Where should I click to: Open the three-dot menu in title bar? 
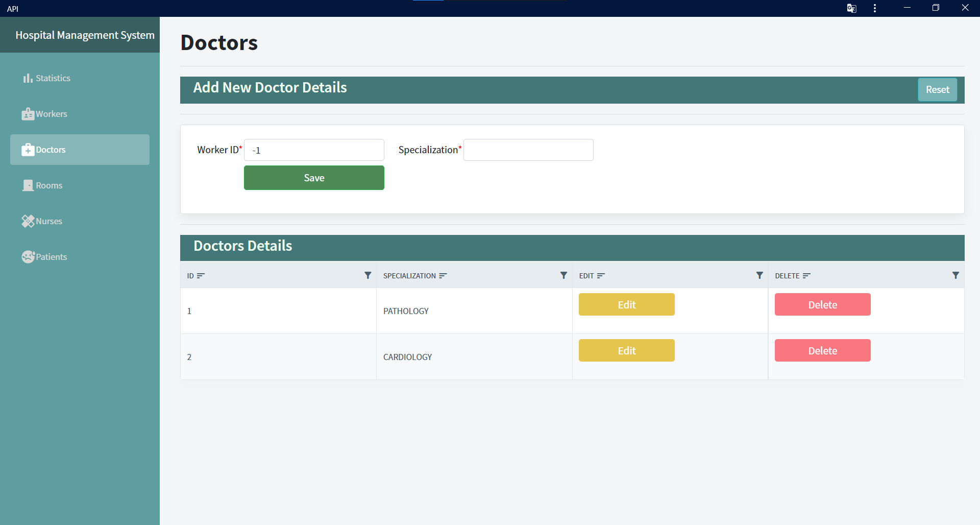point(875,8)
